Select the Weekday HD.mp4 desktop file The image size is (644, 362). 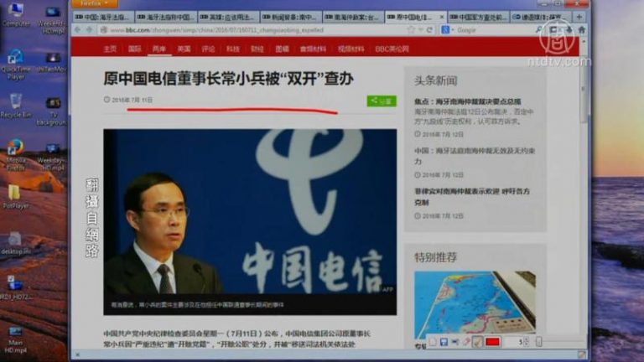click(x=52, y=158)
